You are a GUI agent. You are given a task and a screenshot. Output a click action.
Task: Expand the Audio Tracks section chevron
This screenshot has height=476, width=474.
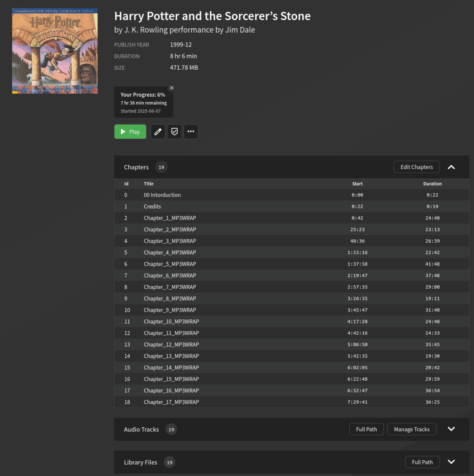451,429
